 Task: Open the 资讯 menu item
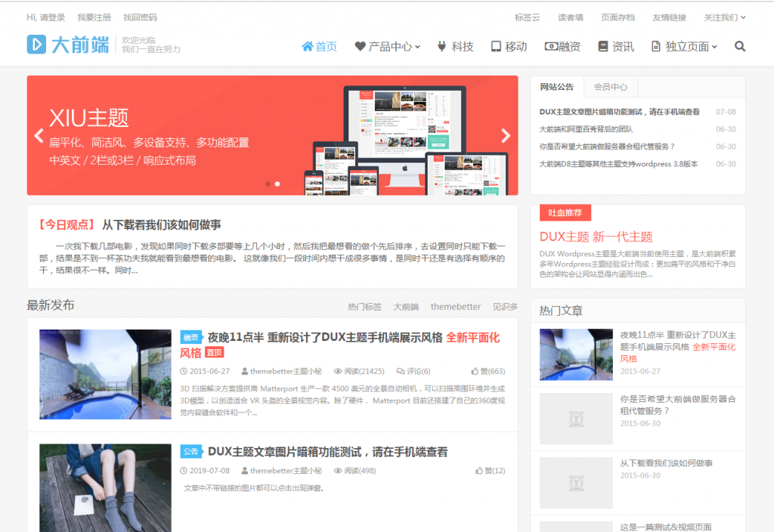615,46
